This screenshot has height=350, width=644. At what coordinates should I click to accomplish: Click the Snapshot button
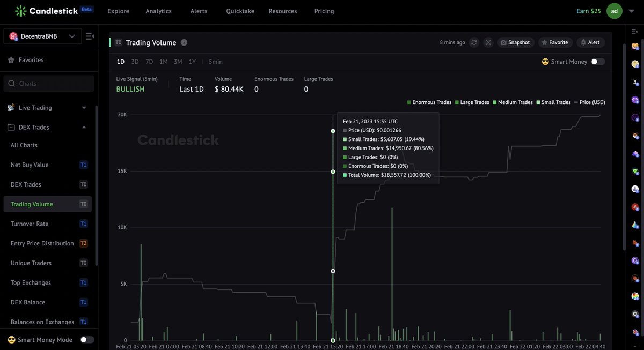515,42
